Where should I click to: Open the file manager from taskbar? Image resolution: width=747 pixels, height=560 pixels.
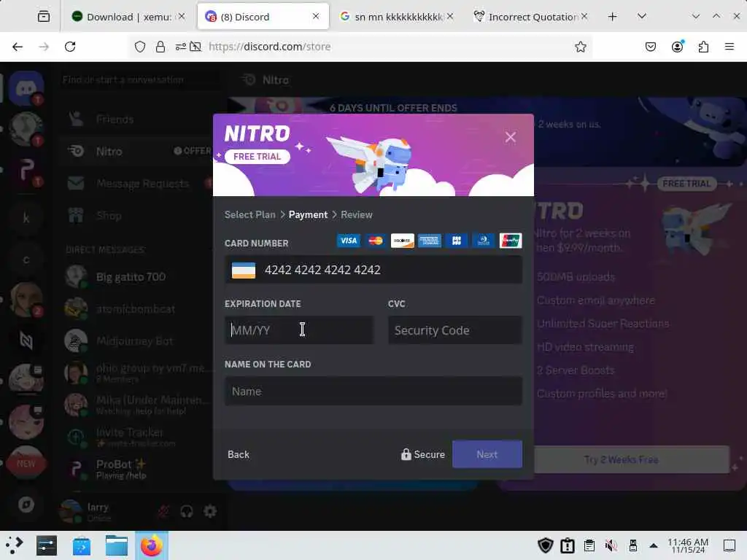pos(117,545)
